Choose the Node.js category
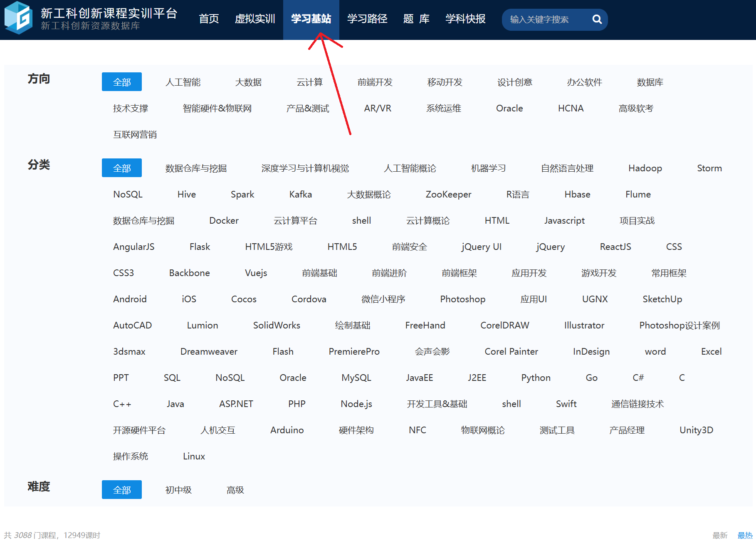Image resolution: width=756 pixels, height=548 pixels. click(x=356, y=404)
